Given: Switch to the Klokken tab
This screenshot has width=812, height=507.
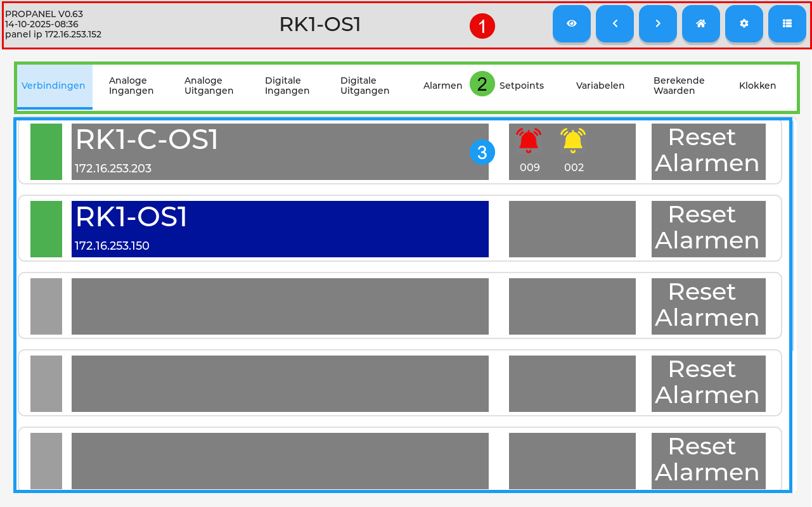Looking at the screenshot, I should (x=757, y=86).
